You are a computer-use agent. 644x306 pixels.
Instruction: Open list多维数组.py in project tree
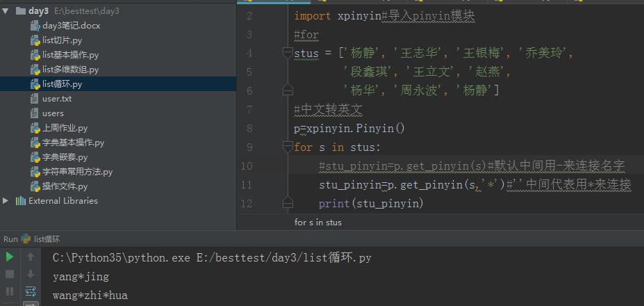(x=70, y=70)
